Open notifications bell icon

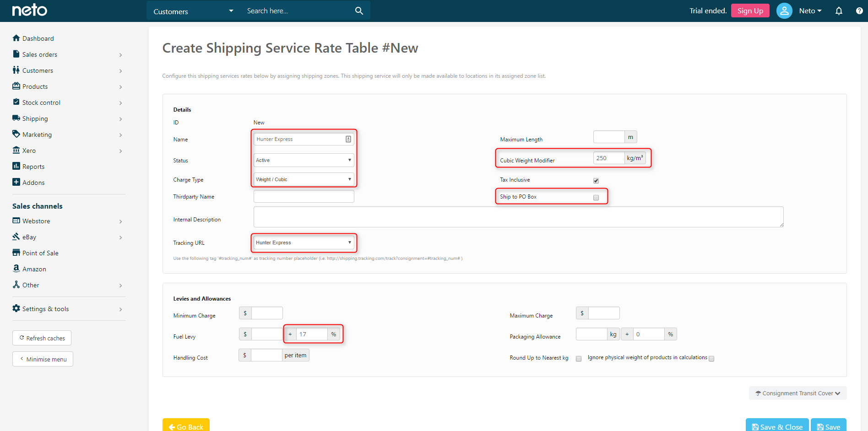click(839, 11)
